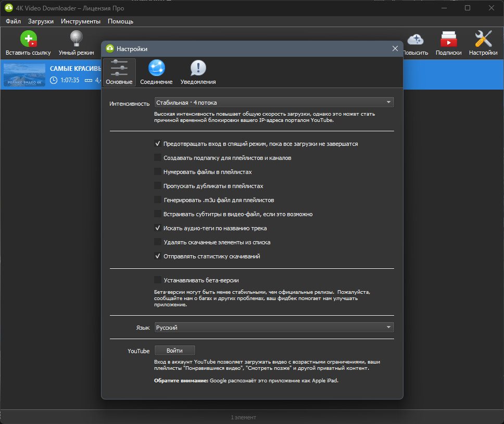This screenshot has width=504, height=424.
Task: Open the Файл menu
Action: point(13,21)
